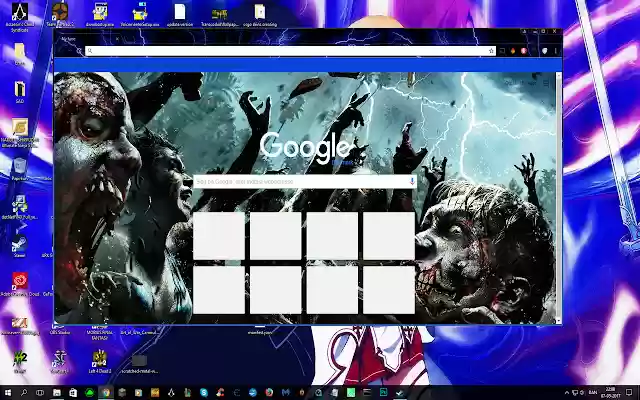Select the update version file on desktop
The image size is (640, 400).
click(180, 15)
